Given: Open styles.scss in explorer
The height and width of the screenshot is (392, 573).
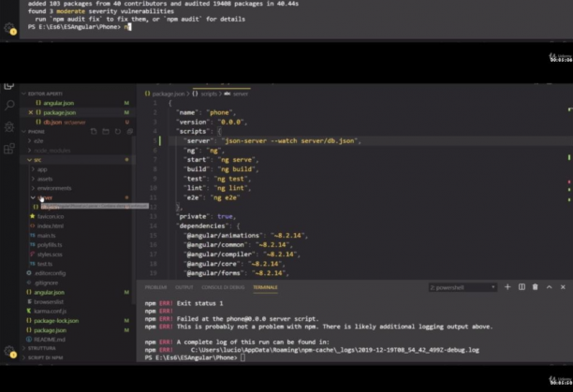Looking at the screenshot, I should point(50,254).
